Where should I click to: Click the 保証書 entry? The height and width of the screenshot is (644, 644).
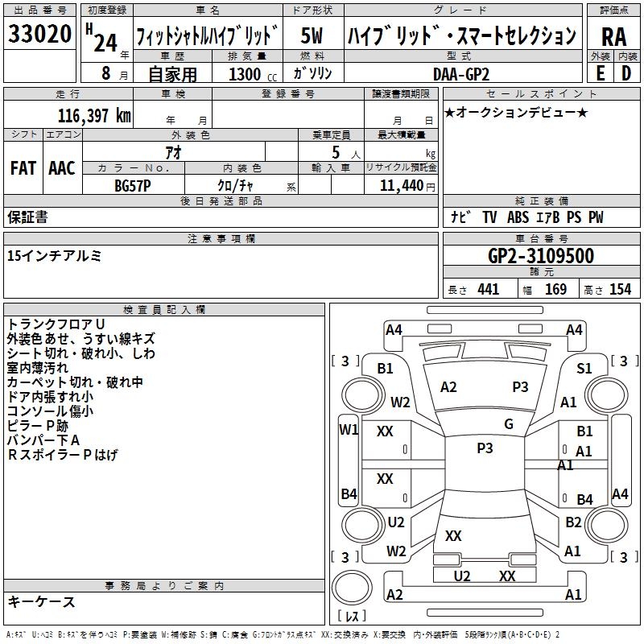(28, 217)
